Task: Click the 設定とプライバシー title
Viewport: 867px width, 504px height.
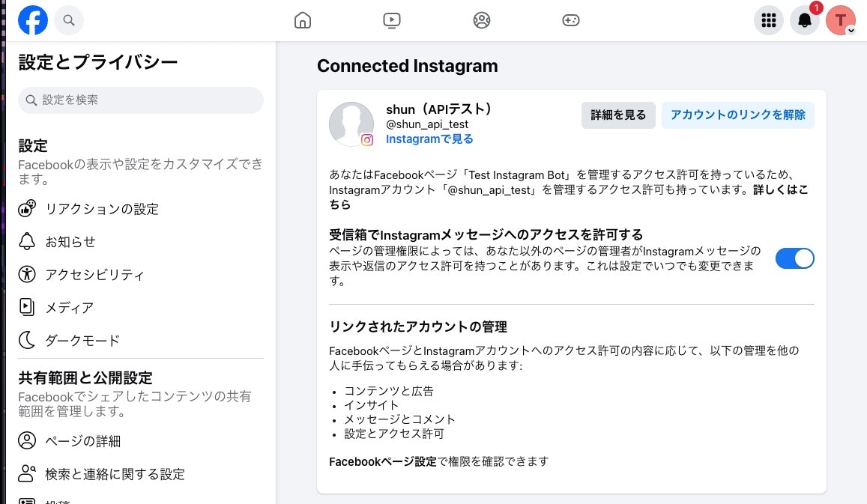Action: click(98, 62)
